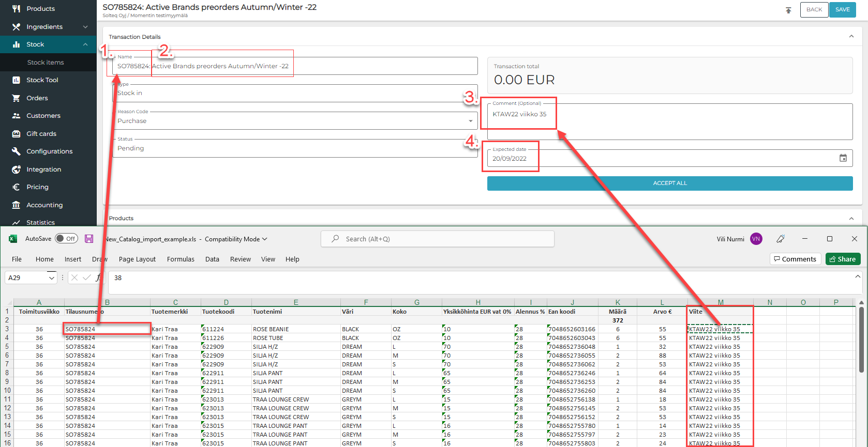Screen dimensions: 868x447
Task: Open the Name Box cell reference dropdown
Action: point(51,278)
